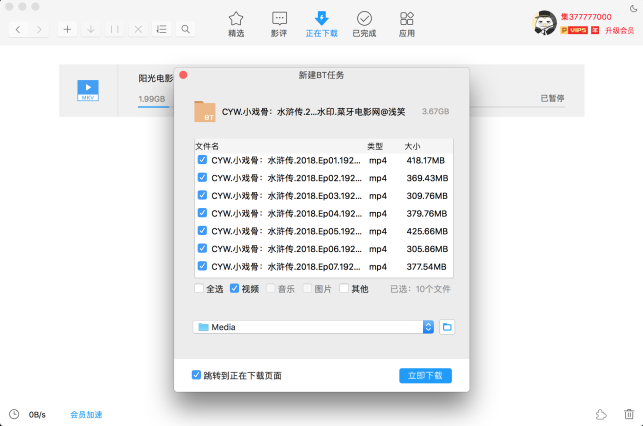Viewport: 643px width, 426px height.
Task: Toggle the 跳转到正在下载页面 checkbox
Action: point(197,376)
